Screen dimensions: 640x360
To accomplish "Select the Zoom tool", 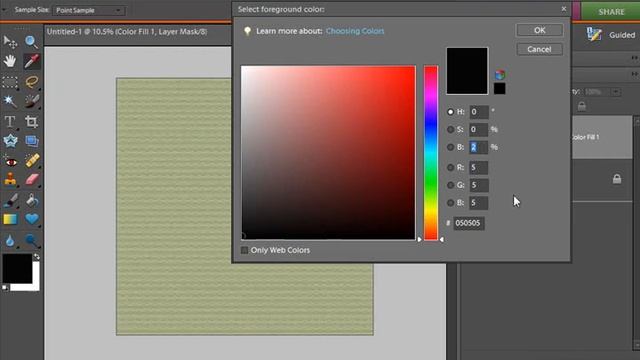I will (x=31, y=41).
